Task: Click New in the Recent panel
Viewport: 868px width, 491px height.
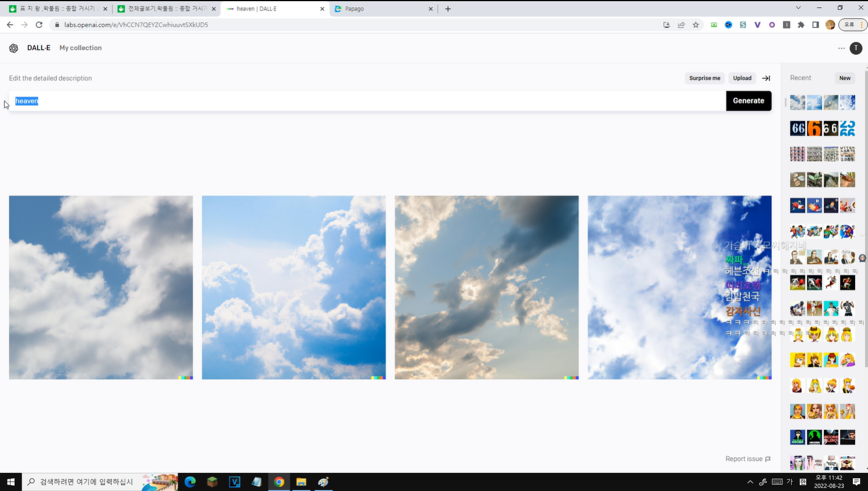Action: tap(845, 78)
